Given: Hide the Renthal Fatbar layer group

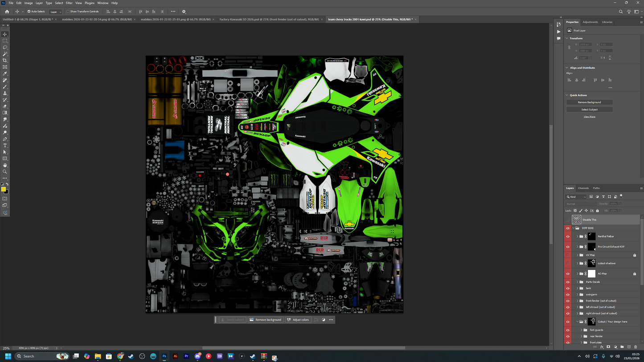Looking at the screenshot, I should pyautogui.click(x=567, y=236).
